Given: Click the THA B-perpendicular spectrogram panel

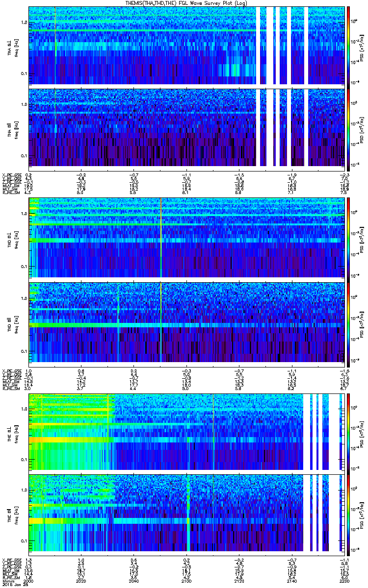Looking at the screenshot, I should tap(186, 45).
